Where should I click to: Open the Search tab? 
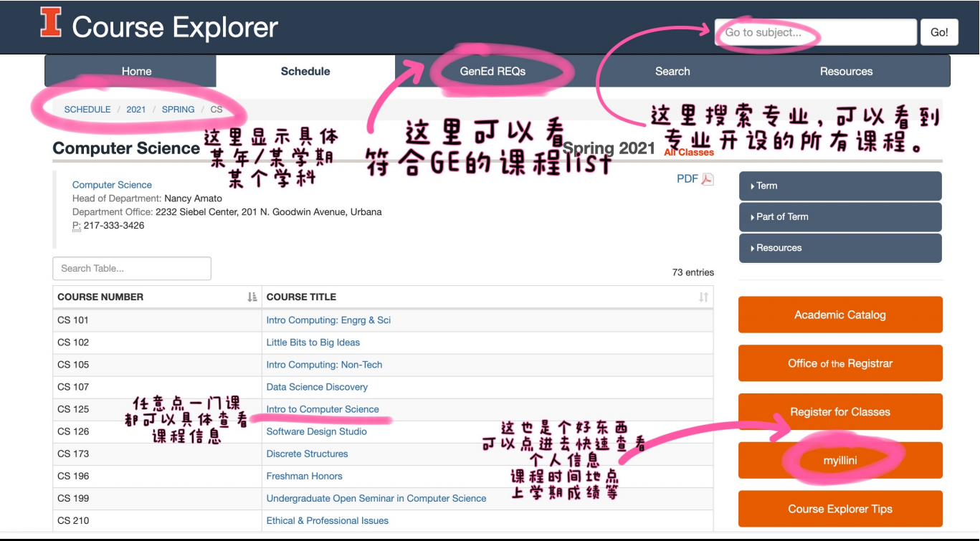(672, 71)
